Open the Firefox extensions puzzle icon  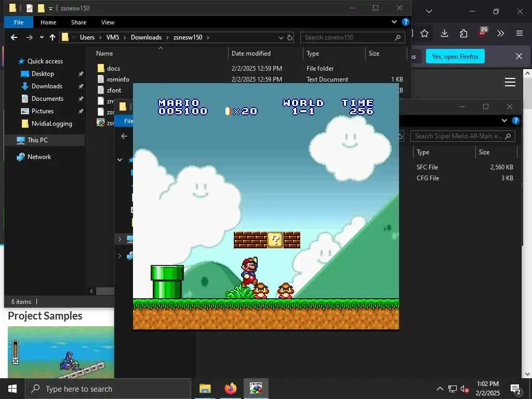pyautogui.click(x=463, y=33)
